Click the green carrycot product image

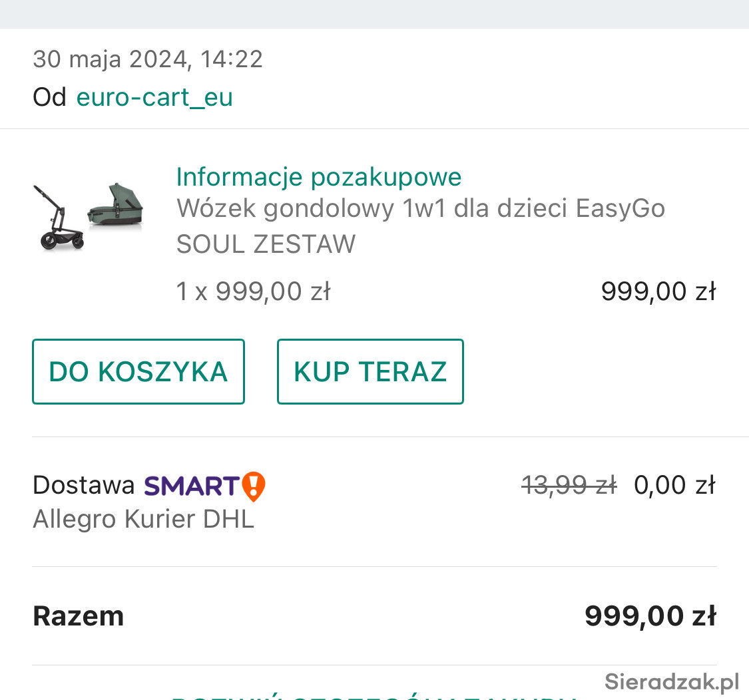click(x=116, y=205)
